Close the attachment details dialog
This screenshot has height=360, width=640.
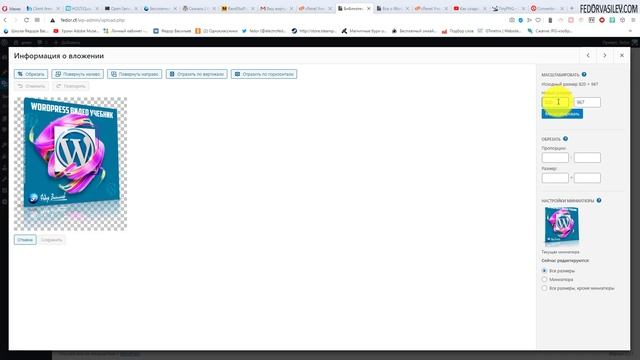point(622,56)
